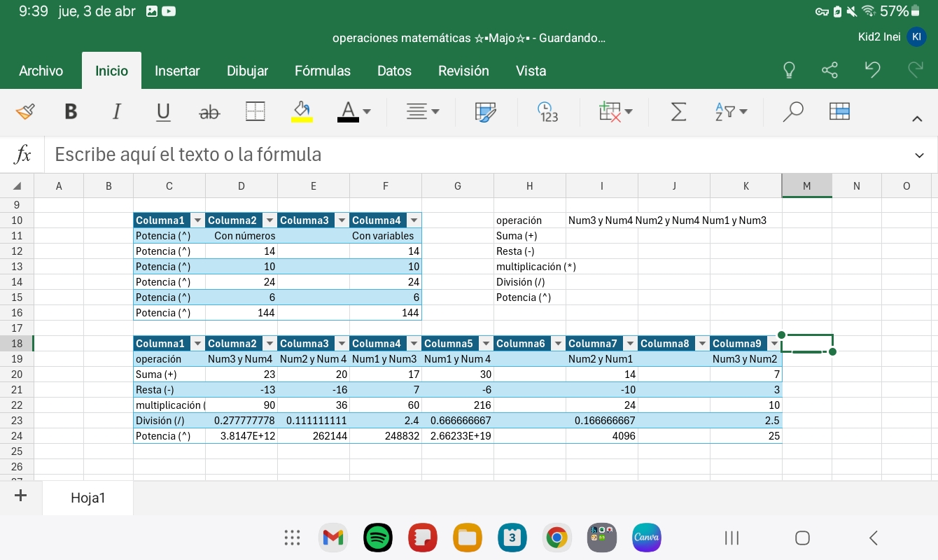The height and width of the screenshot is (560, 938).
Task: Click the number format icon
Action: coord(547,111)
